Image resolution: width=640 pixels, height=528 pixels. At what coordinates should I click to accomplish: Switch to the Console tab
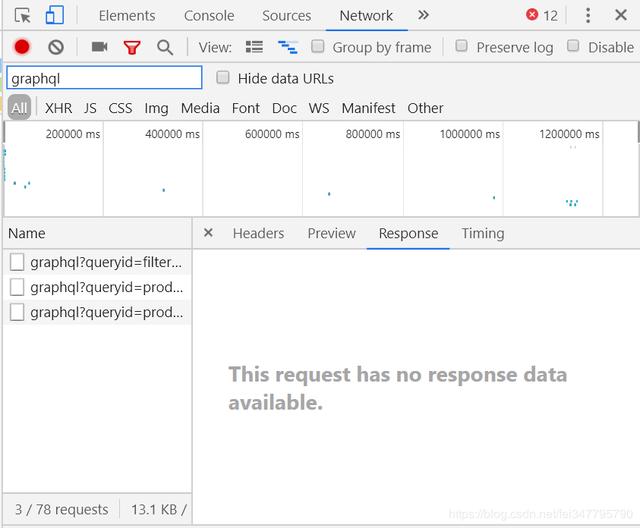pyautogui.click(x=209, y=16)
